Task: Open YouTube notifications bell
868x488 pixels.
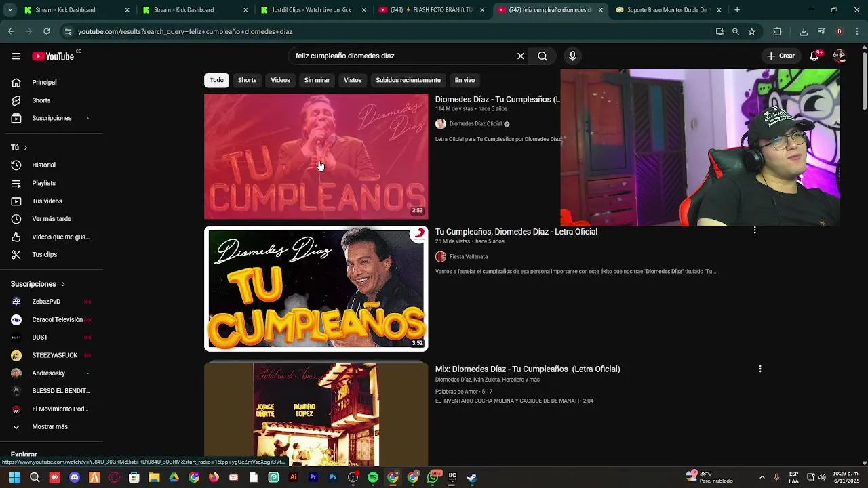Action: pyautogui.click(x=814, y=56)
